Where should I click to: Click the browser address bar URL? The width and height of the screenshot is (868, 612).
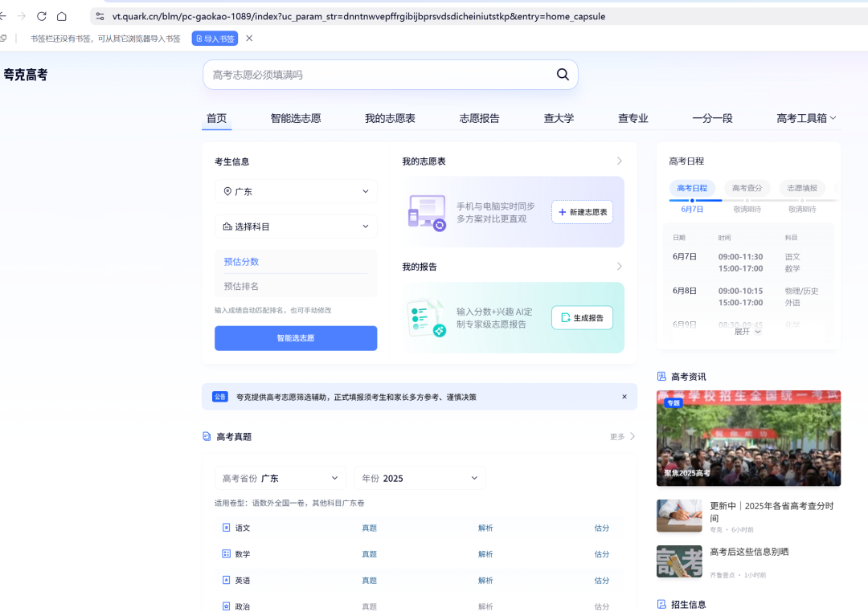click(x=358, y=16)
